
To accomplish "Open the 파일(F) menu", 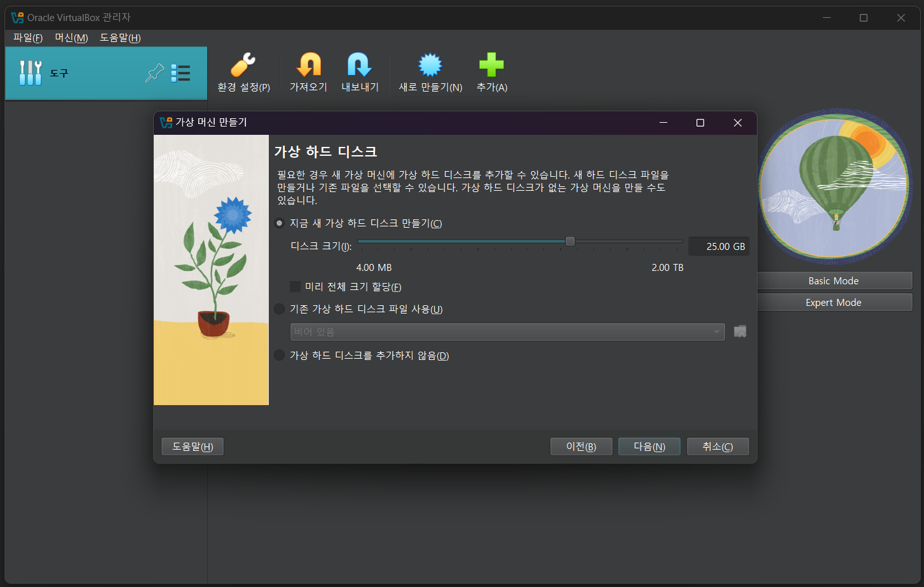I will tap(28, 38).
